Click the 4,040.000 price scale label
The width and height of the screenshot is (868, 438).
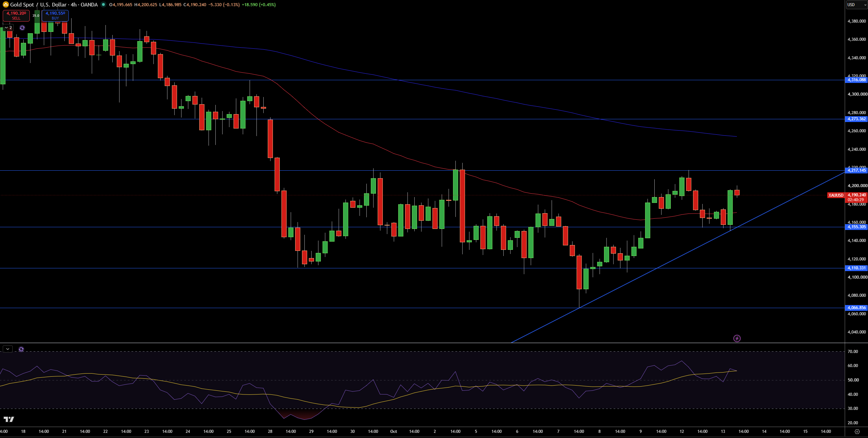(x=856, y=332)
